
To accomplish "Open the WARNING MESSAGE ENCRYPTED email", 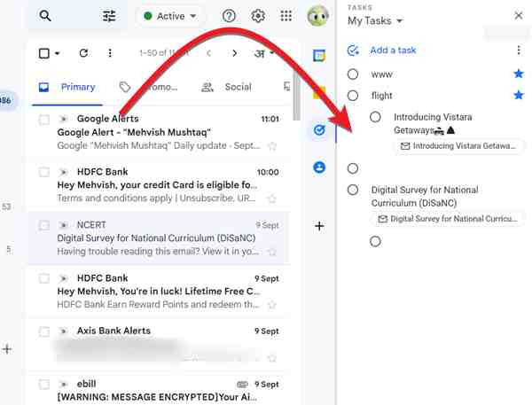I will (x=160, y=390).
